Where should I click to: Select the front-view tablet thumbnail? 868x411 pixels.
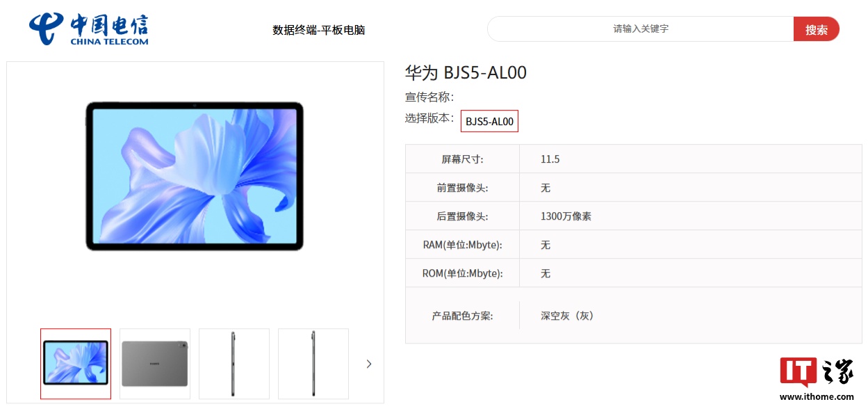pyautogui.click(x=76, y=364)
